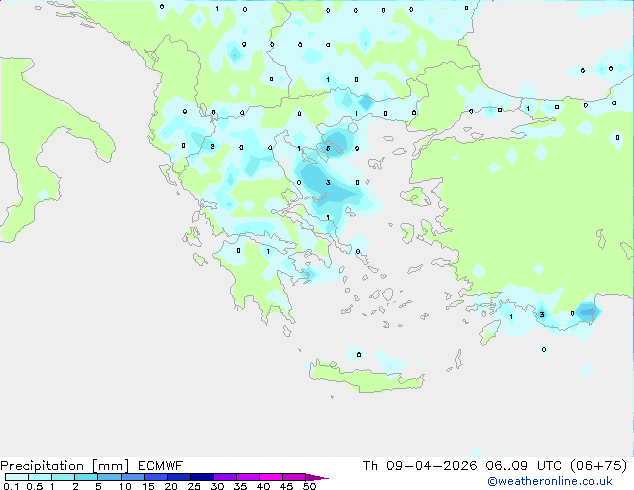Image resolution: width=634 pixels, height=490 pixels.
Task: Pick the 15–20 mm blue legend swatch
Action: tap(156, 477)
